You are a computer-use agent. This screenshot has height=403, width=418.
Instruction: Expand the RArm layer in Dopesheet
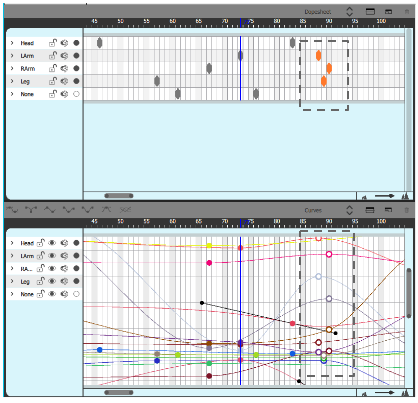[x=12, y=68]
